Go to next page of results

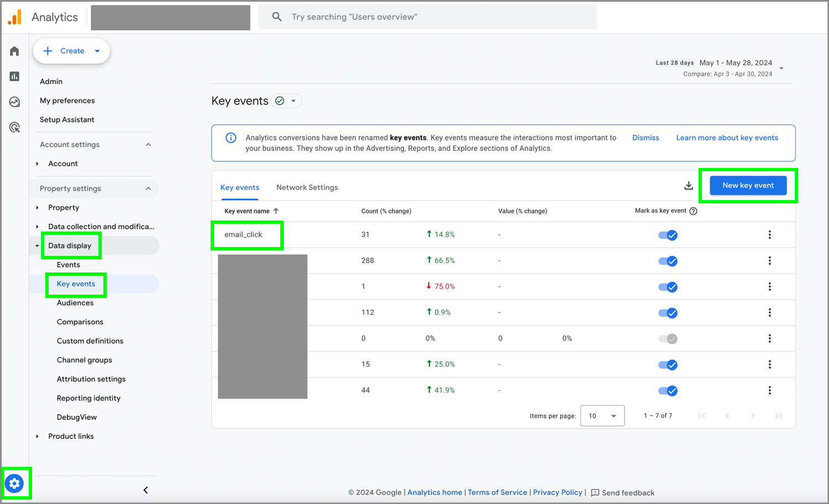click(753, 416)
